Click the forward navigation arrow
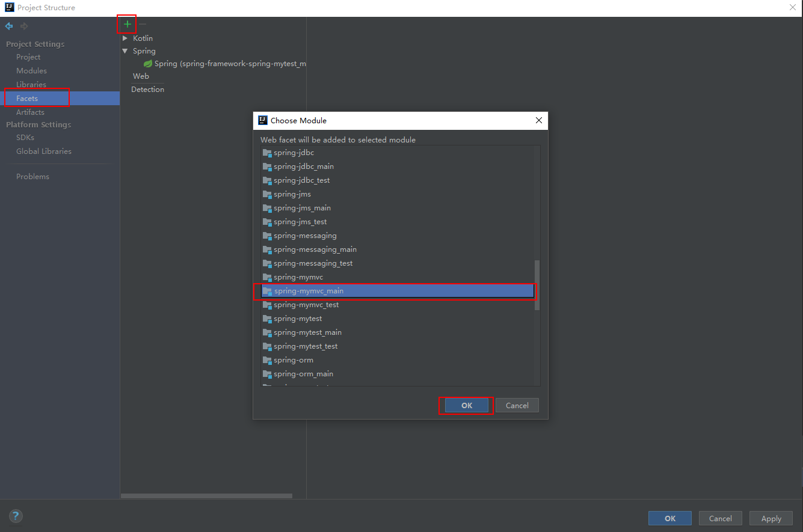This screenshot has width=803, height=532. click(x=24, y=26)
